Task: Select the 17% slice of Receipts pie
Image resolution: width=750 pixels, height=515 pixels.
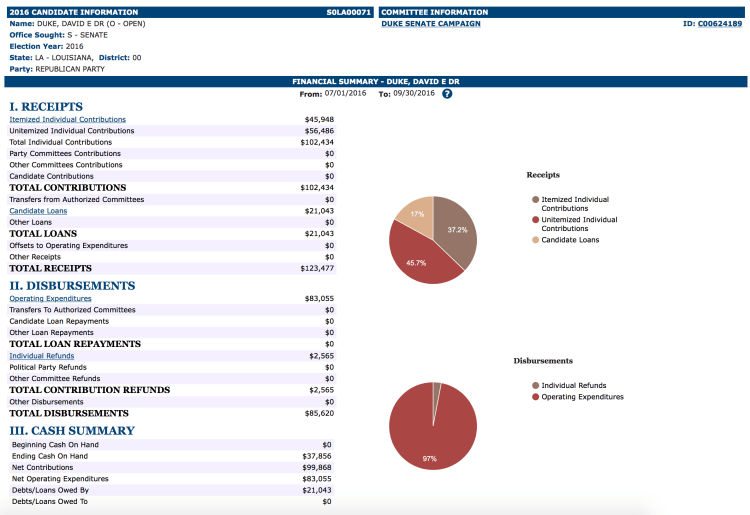Action: 416,212
